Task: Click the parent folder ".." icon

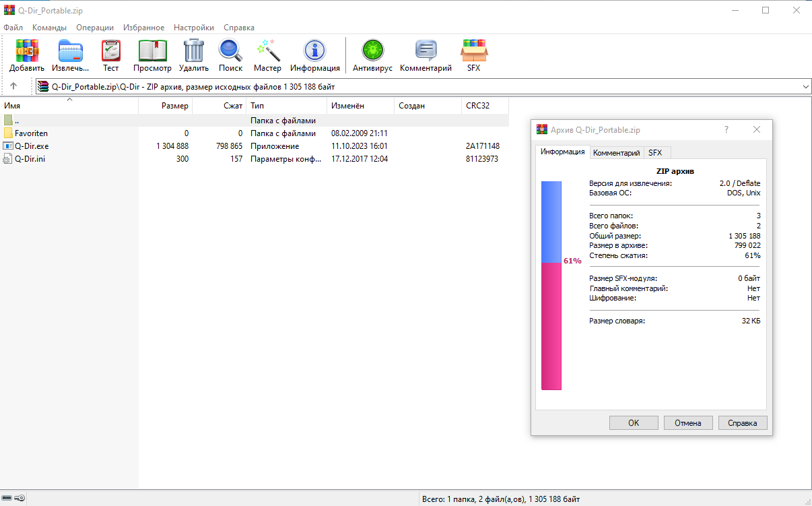Action: tap(8, 121)
